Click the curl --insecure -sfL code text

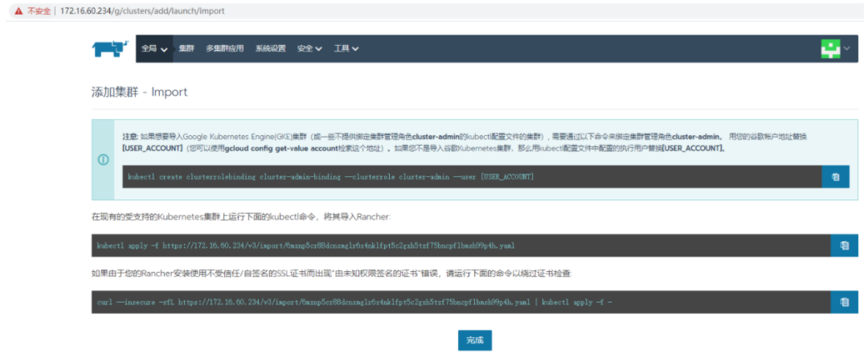pyautogui.click(x=354, y=302)
